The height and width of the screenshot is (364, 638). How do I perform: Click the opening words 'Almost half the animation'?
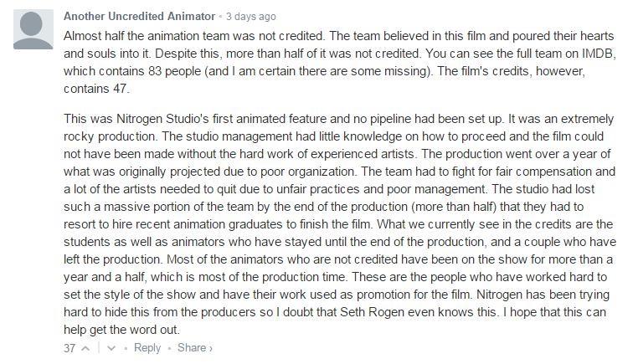click(x=131, y=36)
